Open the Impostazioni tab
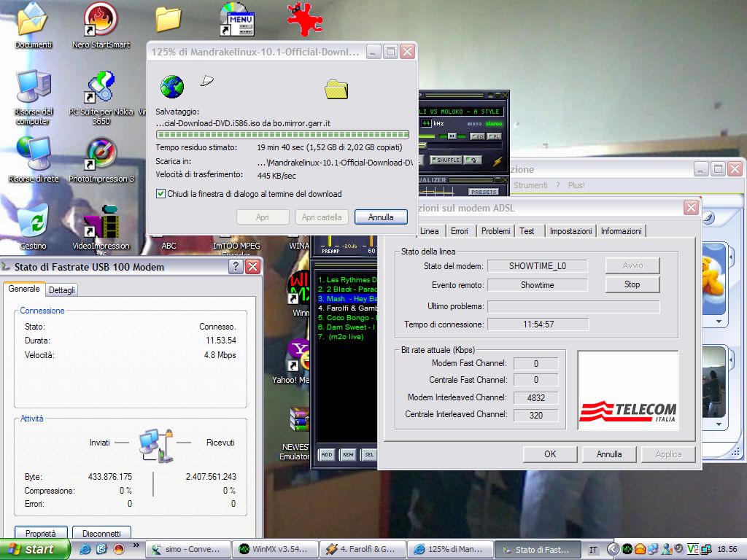The height and width of the screenshot is (560, 747). (x=570, y=231)
